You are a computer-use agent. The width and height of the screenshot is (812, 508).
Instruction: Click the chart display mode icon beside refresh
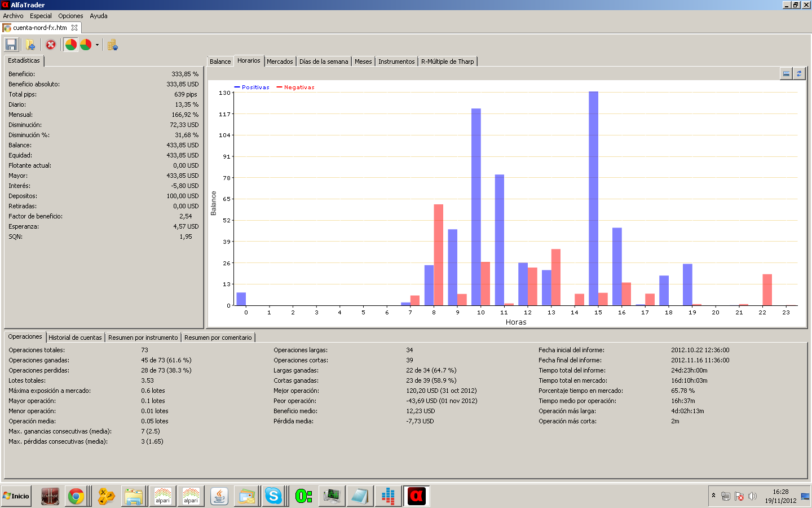pos(786,74)
